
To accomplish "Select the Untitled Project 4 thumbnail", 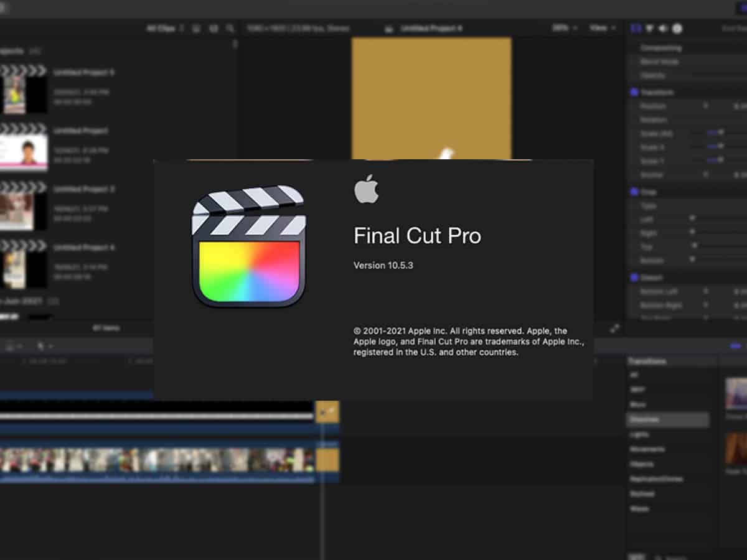I will [x=23, y=264].
